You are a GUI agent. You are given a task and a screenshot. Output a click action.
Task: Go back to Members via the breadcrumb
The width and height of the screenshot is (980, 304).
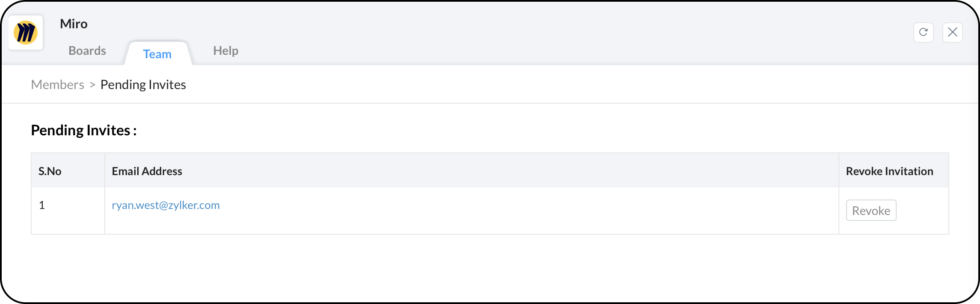(x=58, y=85)
